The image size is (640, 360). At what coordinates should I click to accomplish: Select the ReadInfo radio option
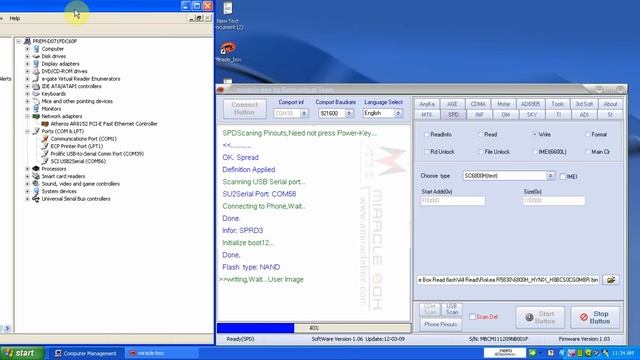click(427, 134)
